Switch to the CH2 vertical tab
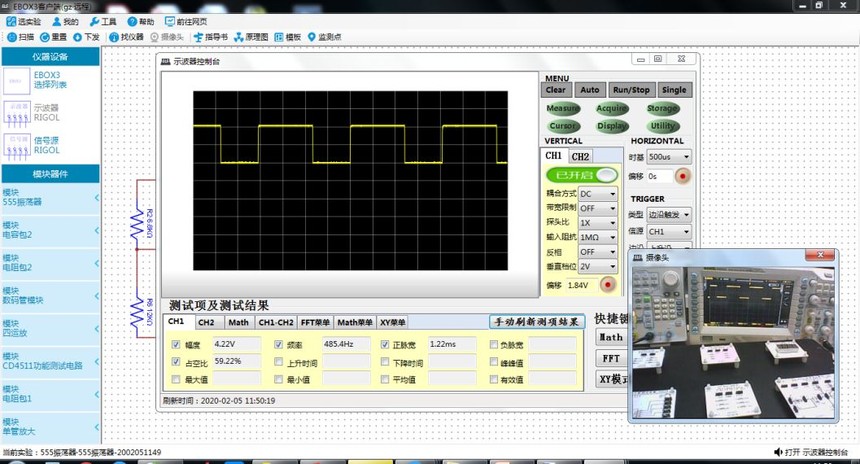Screen dimensions: 860x464 pyautogui.click(x=580, y=156)
